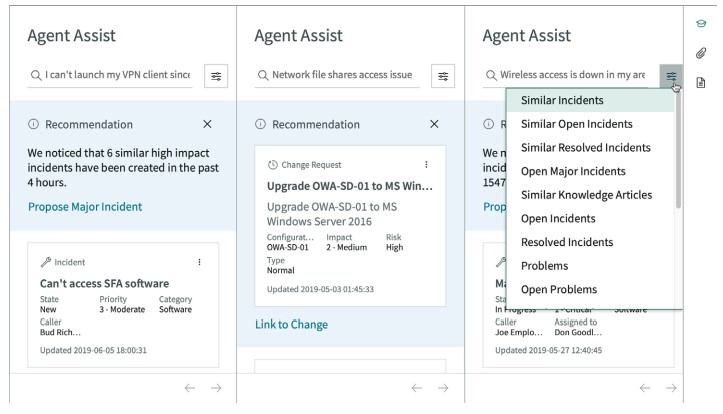723x414 pixels.
Task: Click Link to Change link
Action: [291, 324]
